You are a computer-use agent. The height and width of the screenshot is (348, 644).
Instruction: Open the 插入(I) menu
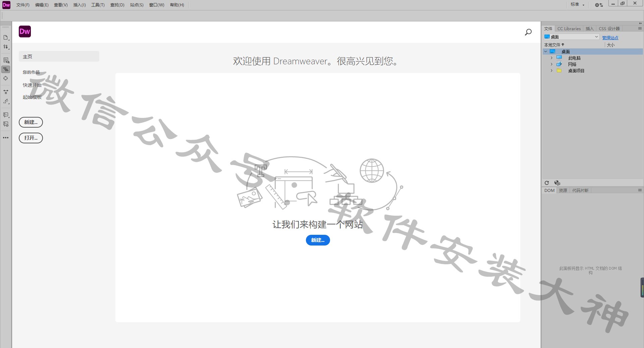[x=79, y=5]
